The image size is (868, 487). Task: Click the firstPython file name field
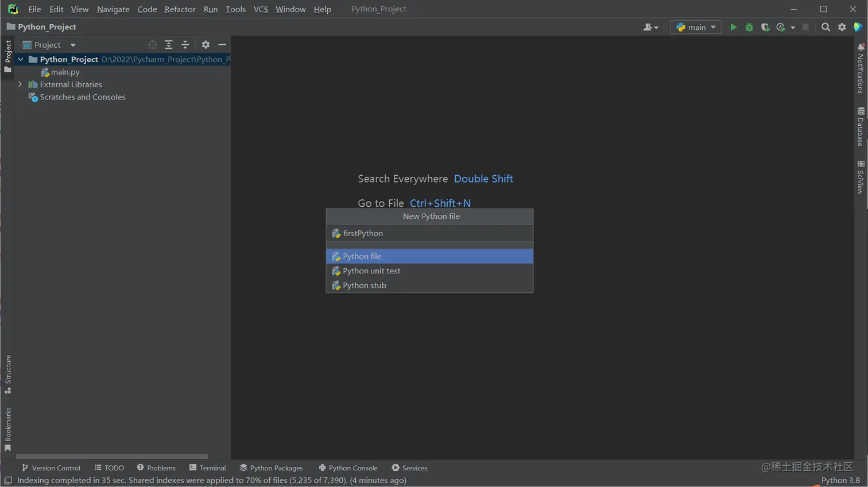click(429, 233)
